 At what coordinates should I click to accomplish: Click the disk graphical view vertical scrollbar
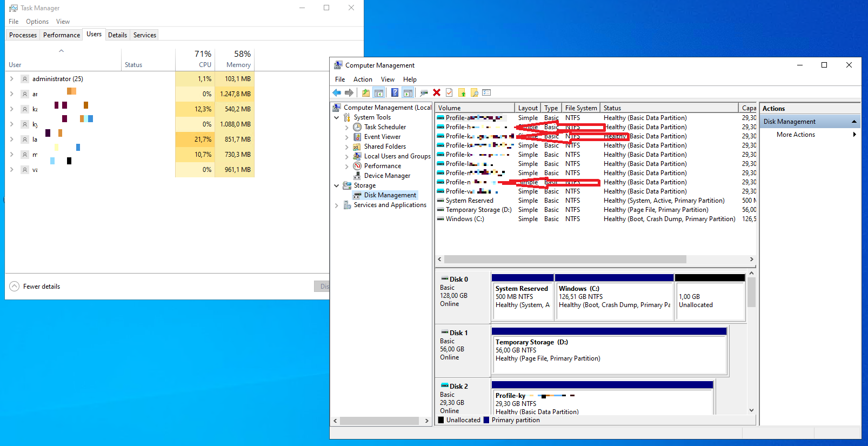[x=751, y=292]
